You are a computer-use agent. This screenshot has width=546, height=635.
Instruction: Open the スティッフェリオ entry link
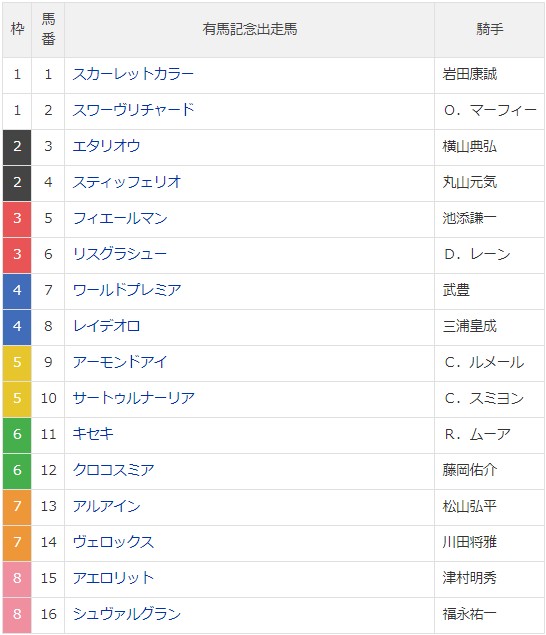(126, 182)
